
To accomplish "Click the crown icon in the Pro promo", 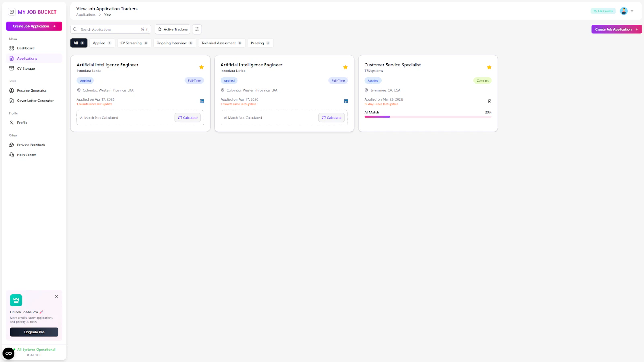I will click(16, 300).
